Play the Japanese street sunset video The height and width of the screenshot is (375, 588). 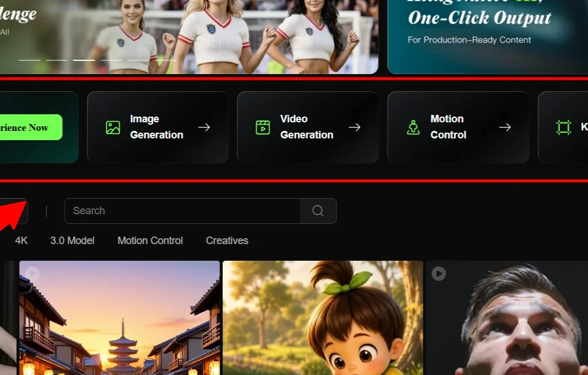tap(32, 273)
